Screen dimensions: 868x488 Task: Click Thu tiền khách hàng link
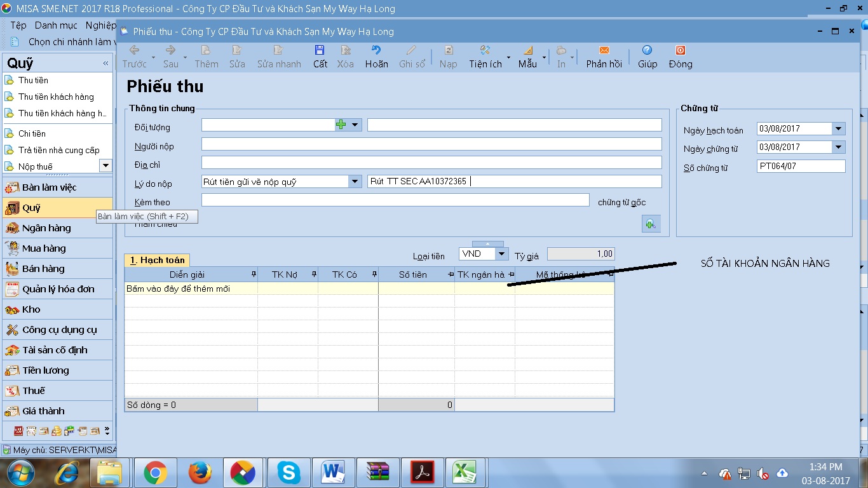[56, 97]
